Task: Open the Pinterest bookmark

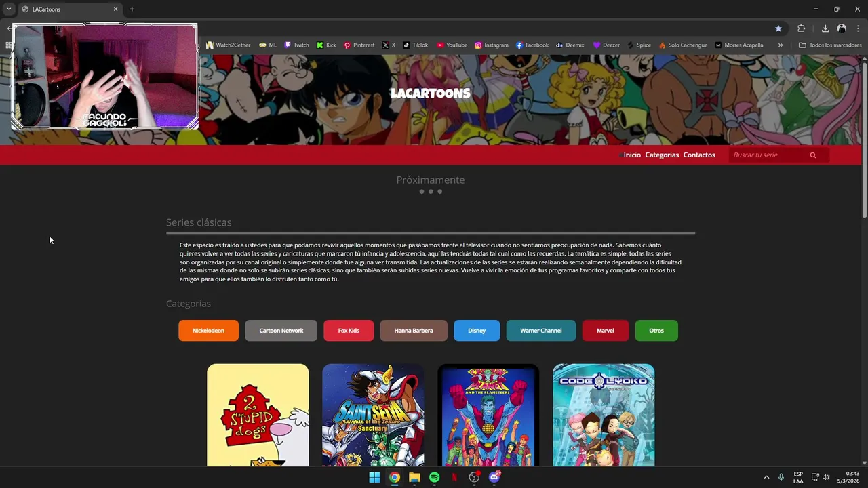Action: pos(359,45)
